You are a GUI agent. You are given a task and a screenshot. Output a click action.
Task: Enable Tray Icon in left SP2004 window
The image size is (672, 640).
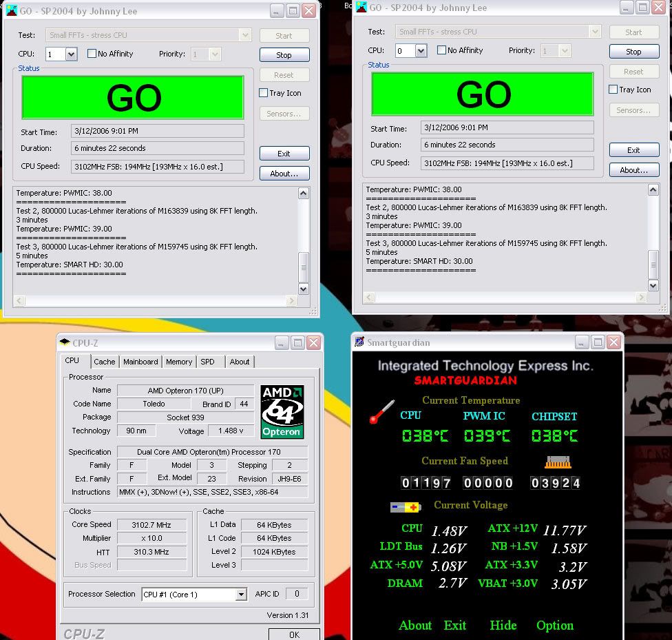click(x=264, y=92)
